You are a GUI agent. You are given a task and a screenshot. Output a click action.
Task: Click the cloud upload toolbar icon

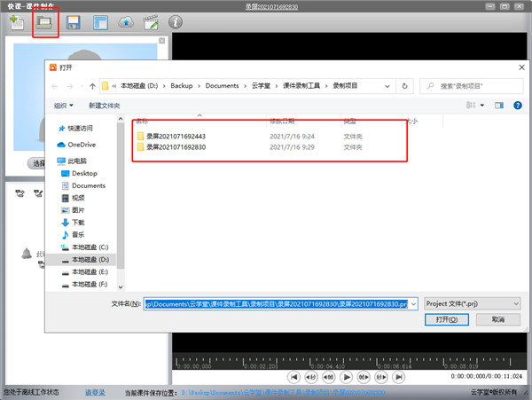coord(126,23)
